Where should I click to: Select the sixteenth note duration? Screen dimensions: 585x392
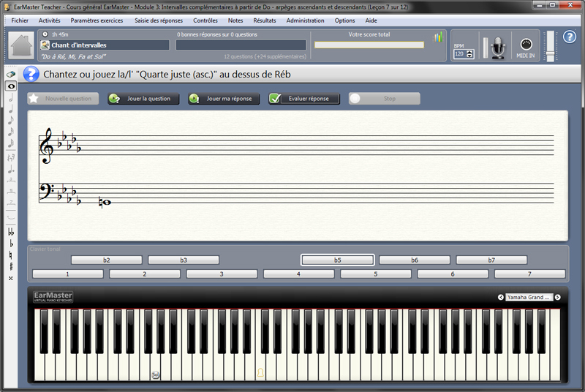pos(11,132)
